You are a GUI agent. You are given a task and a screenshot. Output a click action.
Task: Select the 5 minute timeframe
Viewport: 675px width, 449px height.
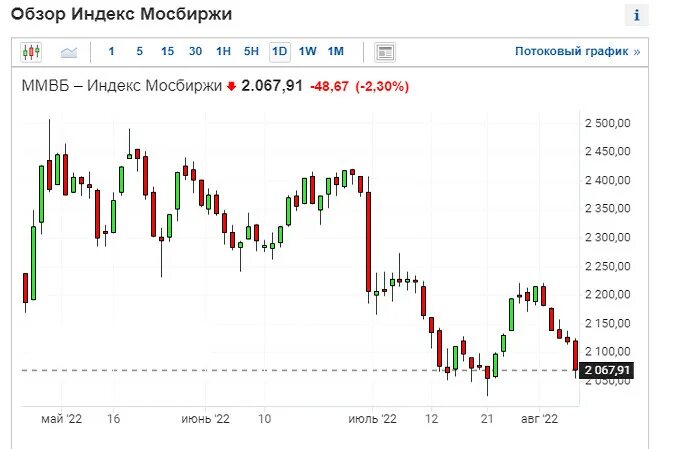pyautogui.click(x=139, y=52)
